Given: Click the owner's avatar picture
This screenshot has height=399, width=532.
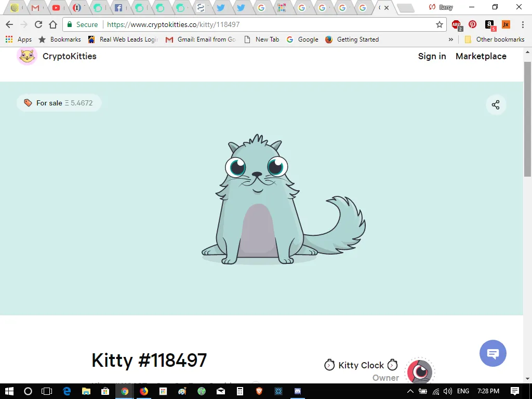Looking at the screenshot, I should pyautogui.click(x=420, y=370).
